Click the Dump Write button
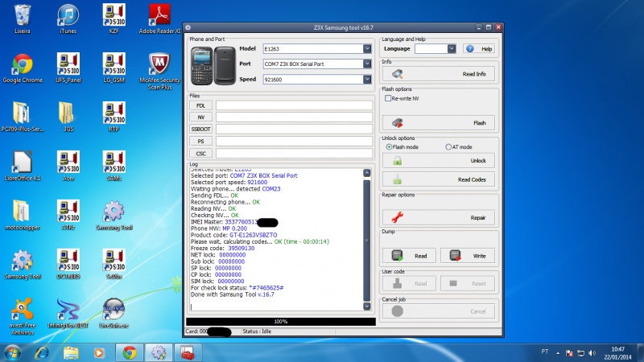This screenshot has height=362, width=644. 468,256
